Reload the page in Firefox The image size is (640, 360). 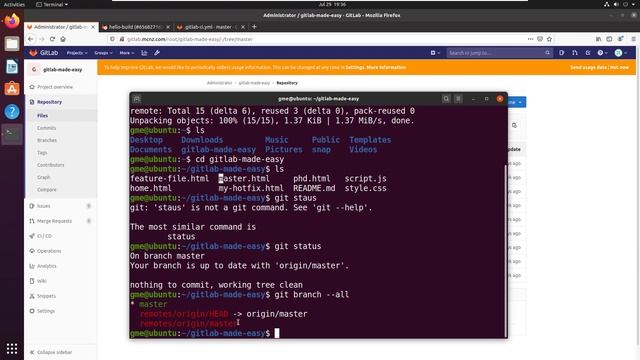[52, 39]
